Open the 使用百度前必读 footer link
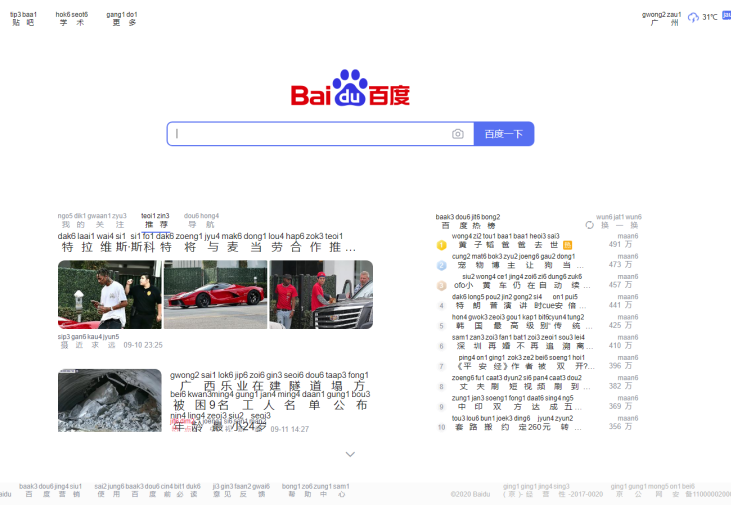This screenshot has height=505, width=731. (x=147, y=491)
